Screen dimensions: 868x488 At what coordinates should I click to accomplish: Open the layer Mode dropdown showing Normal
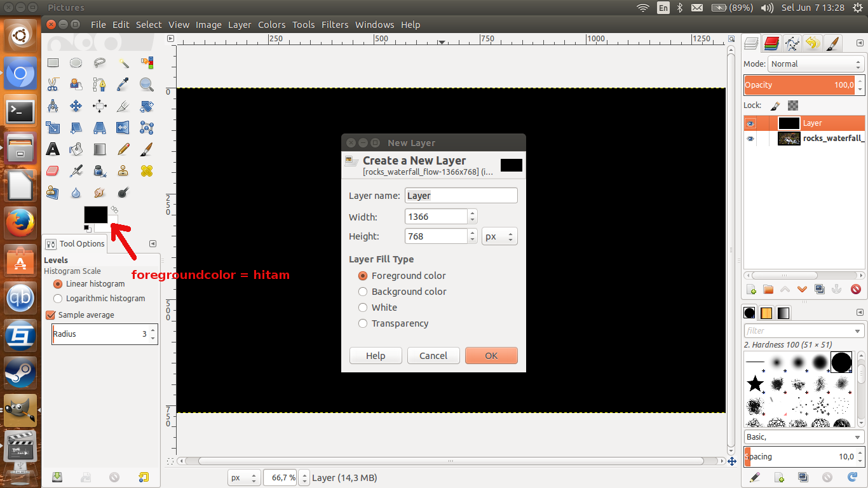[x=816, y=64]
